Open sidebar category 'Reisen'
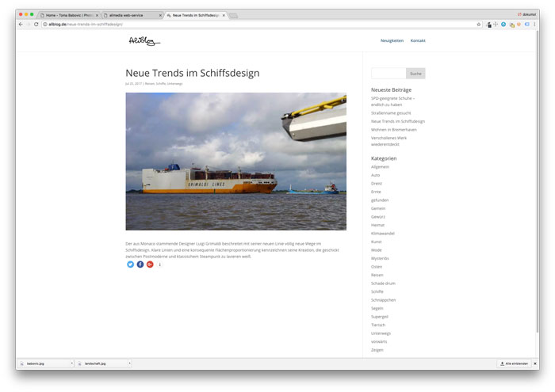Viewport: 555px width, 392px height. [x=377, y=275]
